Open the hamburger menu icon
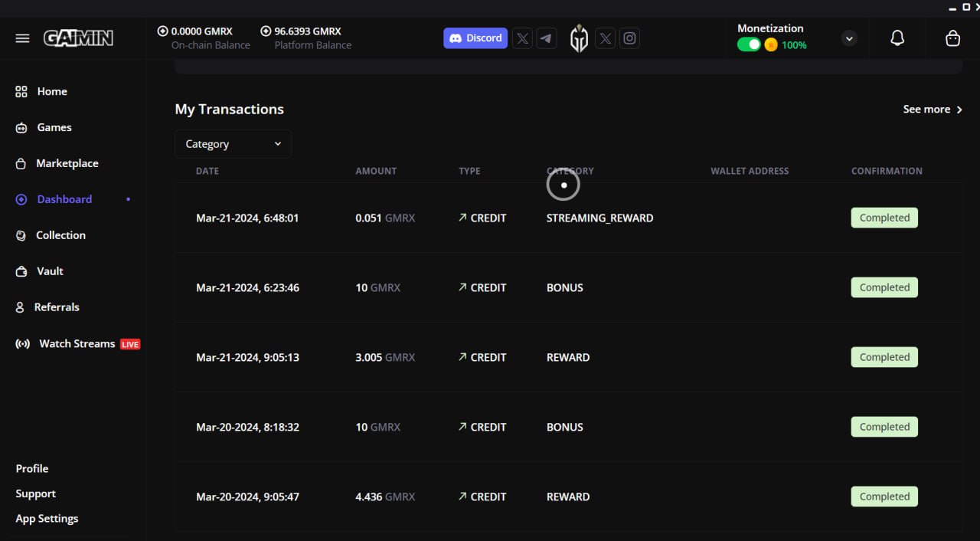Image resolution: width=980 pixels, height=541 pixels. (x=22, y=38)
